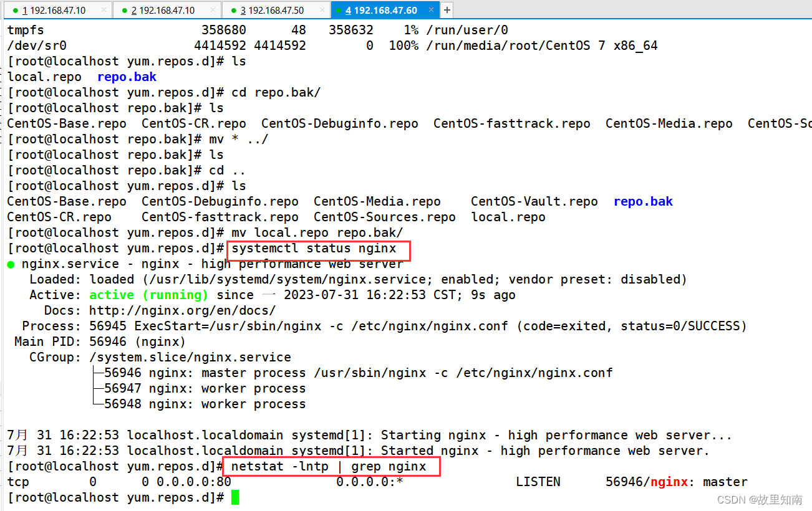Click the 56946/nginx: master entry
This screenshot has width=812, height=511.
click(x=677, y=482)
